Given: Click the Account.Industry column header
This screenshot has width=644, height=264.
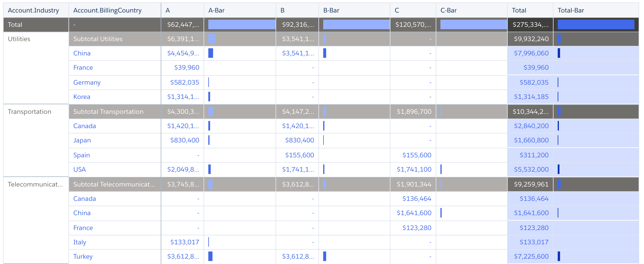Looking at the screenshot, I should pyautogui.click(x=33, y=10).
